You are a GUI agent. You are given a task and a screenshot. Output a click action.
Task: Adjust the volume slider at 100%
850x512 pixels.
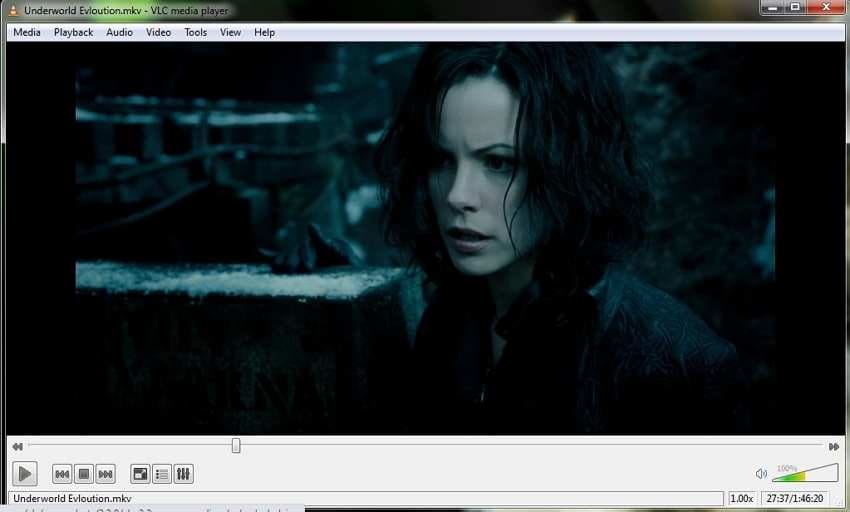click(x=805, y=472)
